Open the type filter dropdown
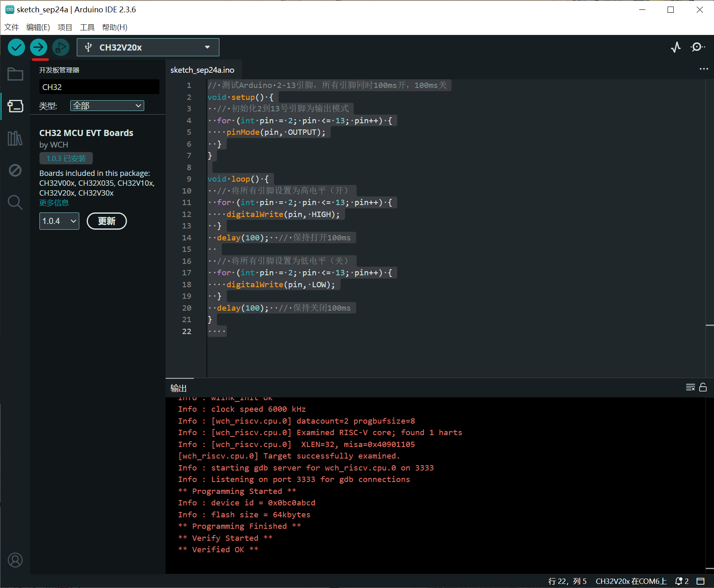This screenshot has height=588, width=714. (x=107, y=106)
